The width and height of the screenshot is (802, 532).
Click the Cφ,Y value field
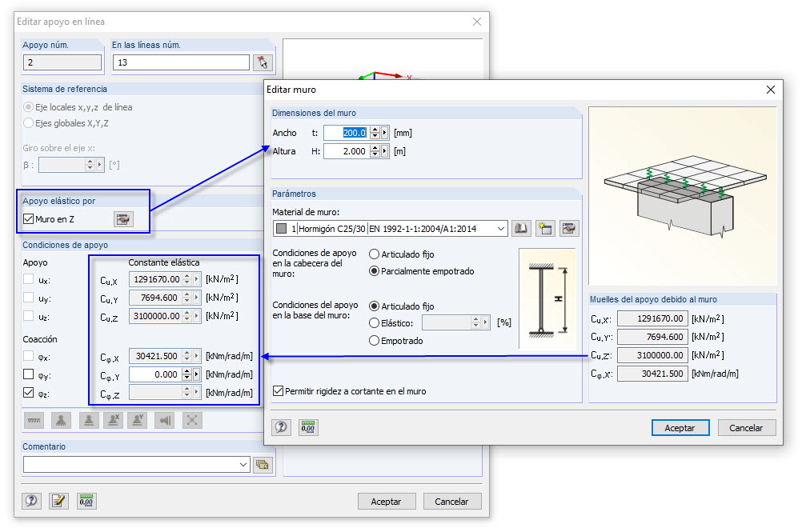156,374
